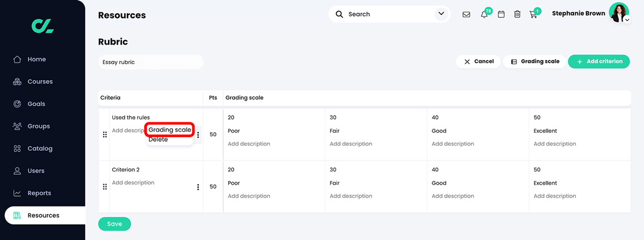Edit the Essay rubric name field

[x=151, y=63]
